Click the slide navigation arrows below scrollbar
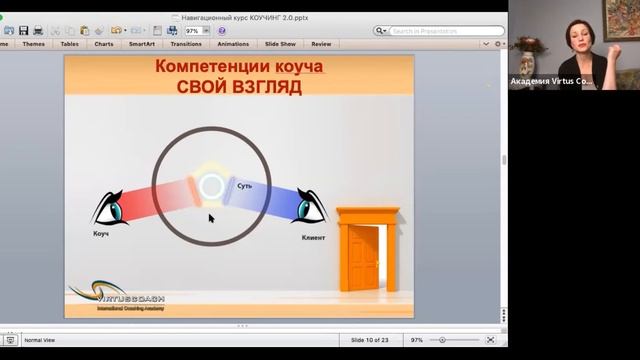The image size is (640, 360). point(504,315)
